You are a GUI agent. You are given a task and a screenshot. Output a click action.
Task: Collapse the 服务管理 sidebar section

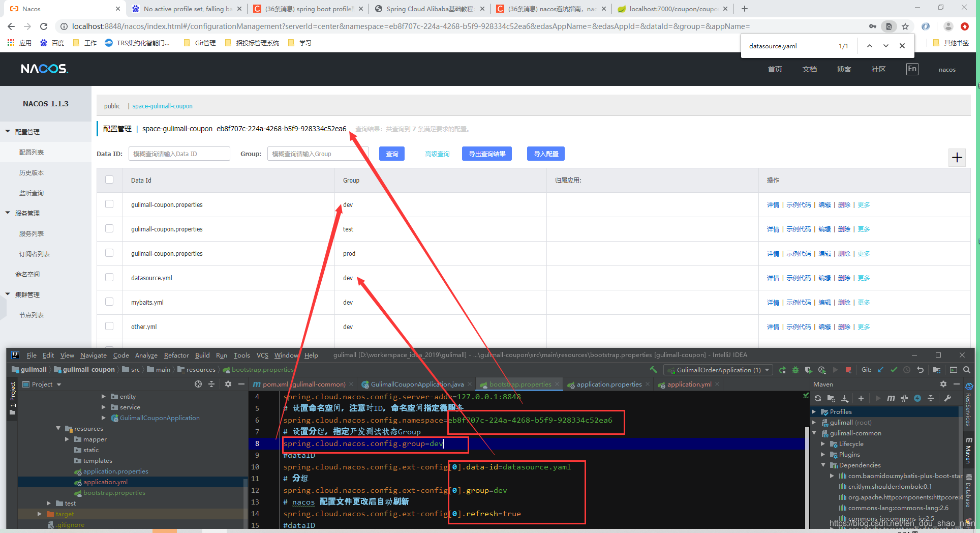(x=8, y=213)
